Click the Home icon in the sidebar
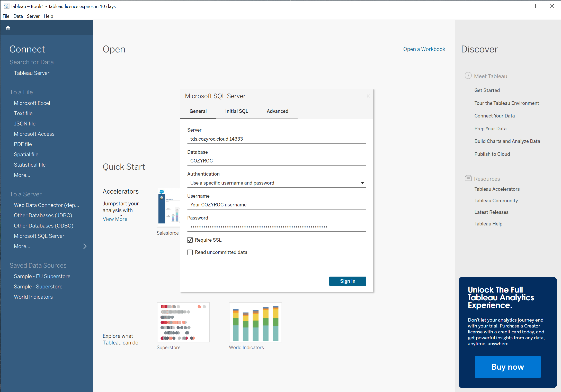Screen dimensions: 561x392 pyautogui.click(x=8, y=28)
